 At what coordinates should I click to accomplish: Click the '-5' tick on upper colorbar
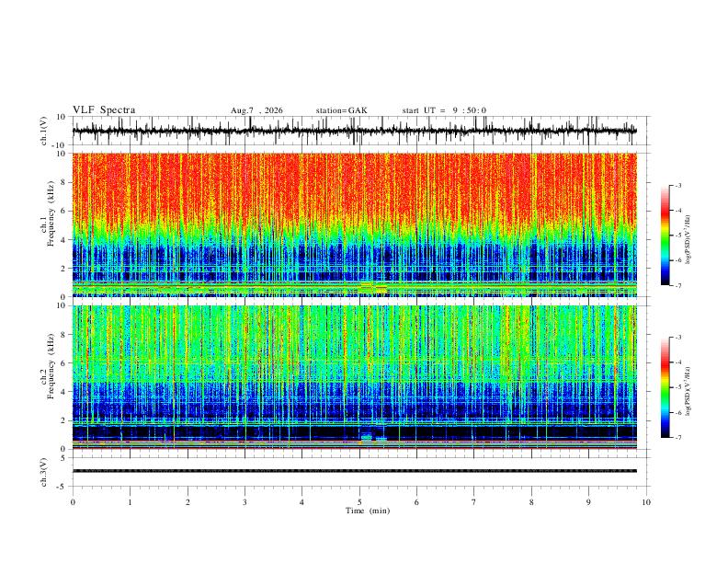[678, 236]
